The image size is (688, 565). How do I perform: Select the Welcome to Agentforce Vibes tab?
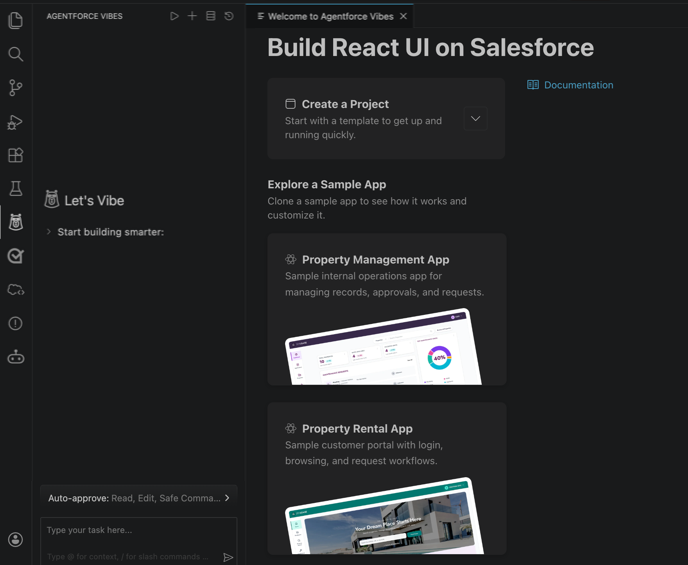coord(330,16)
